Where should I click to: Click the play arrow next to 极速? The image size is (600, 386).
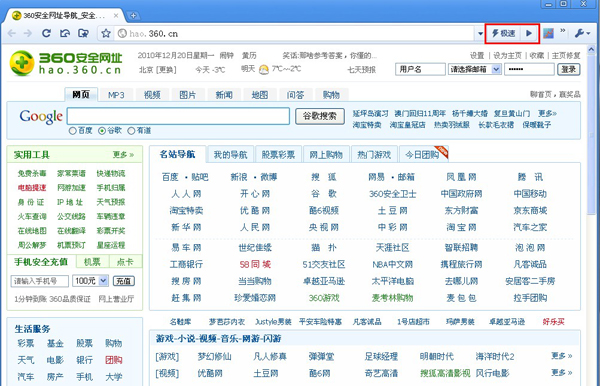(529, 34)
